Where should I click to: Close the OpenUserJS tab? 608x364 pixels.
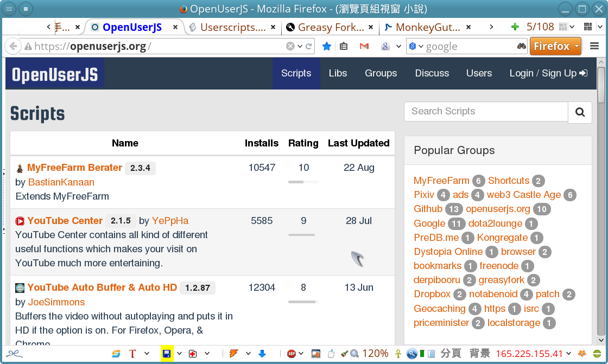click(175, 27)
